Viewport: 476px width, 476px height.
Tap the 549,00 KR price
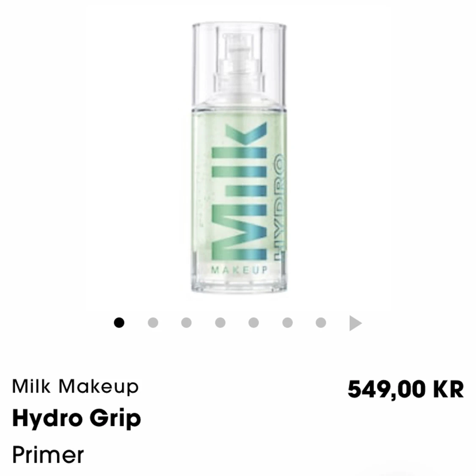pyautogui.click(x=406, y=389)
